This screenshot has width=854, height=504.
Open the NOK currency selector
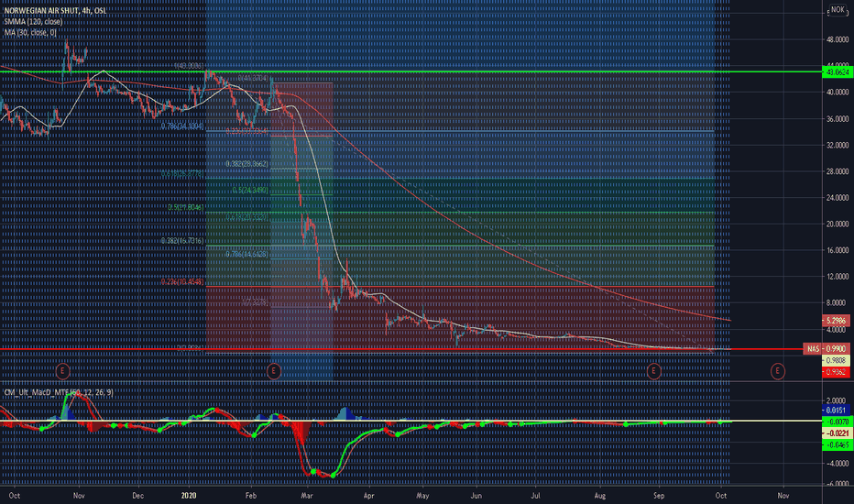[838, 10]
